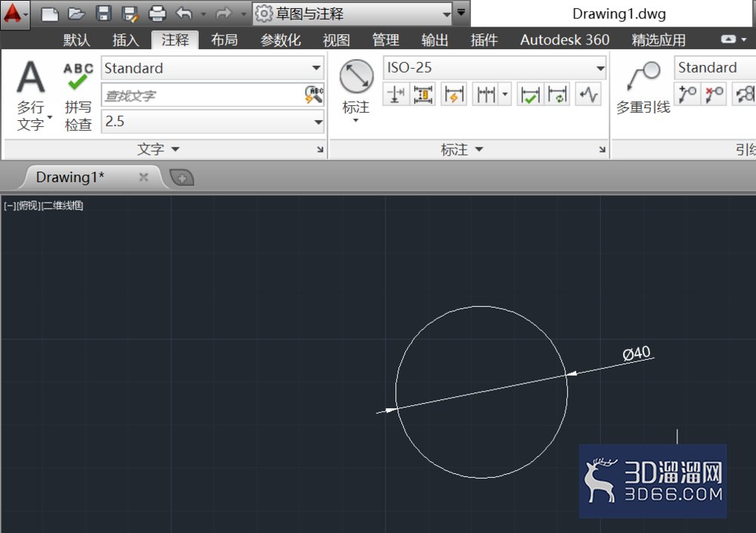Click the jogged linear dimension icon
Viewport: 756px width, 533px height.
(x=588, y=94)
